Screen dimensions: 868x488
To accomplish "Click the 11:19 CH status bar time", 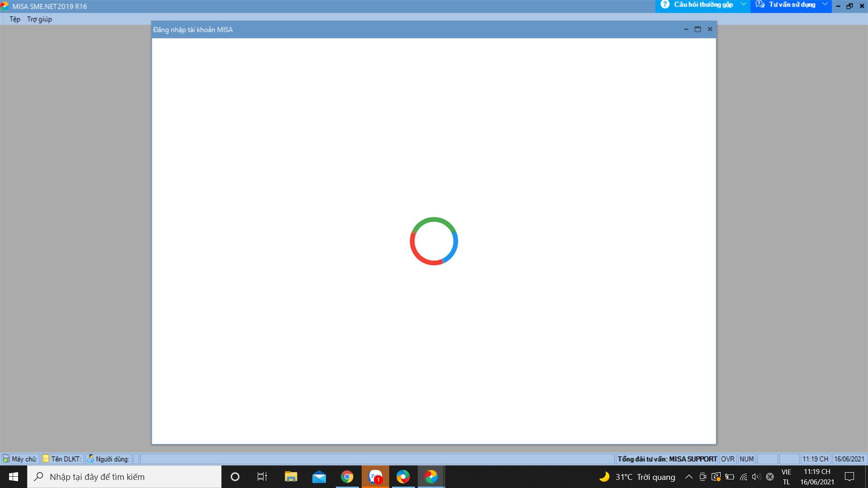I will 816,459.
